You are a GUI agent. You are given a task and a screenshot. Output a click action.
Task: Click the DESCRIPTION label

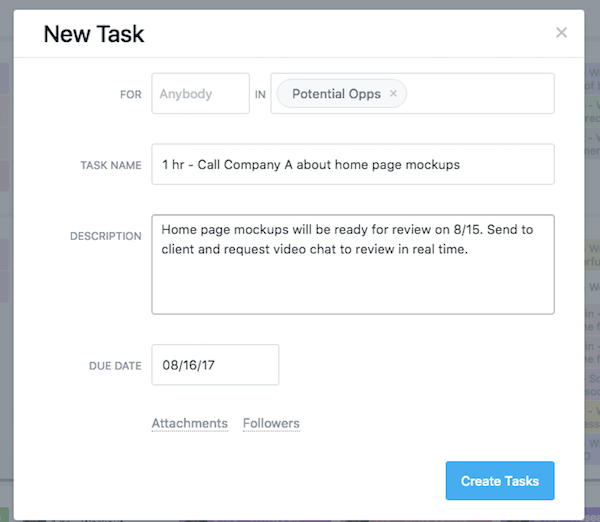click(x=105, y=236)
